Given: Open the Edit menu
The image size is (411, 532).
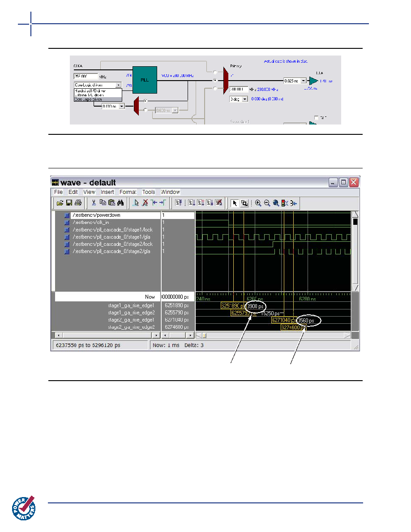Looking at the screenshot, I should coord(73,192).
